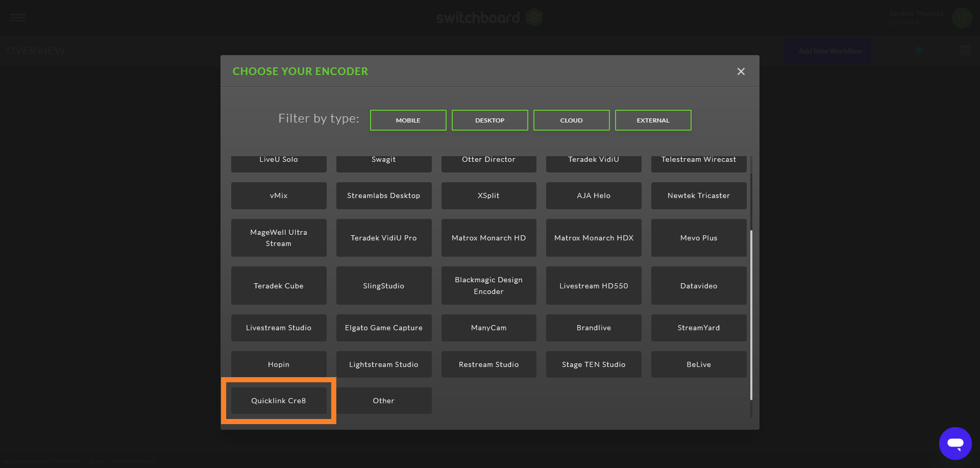Choose Lightstream Studio encoder

point(384,364)
